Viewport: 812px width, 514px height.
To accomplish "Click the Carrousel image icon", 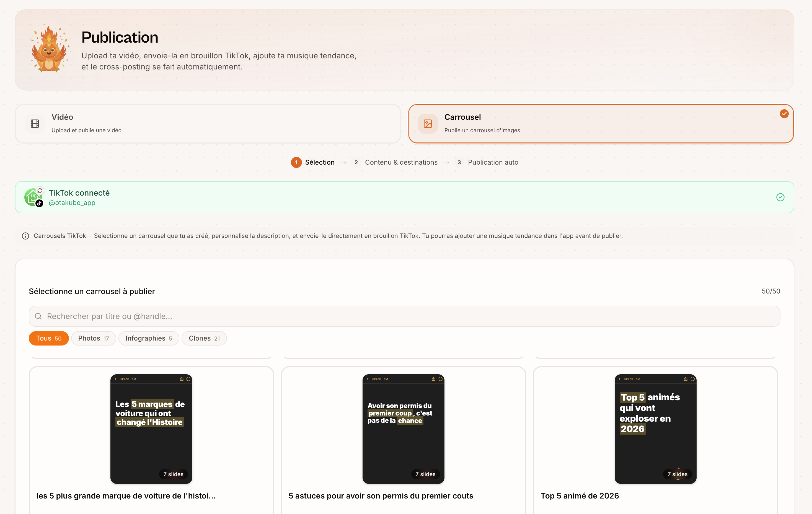I will point(428,124).
